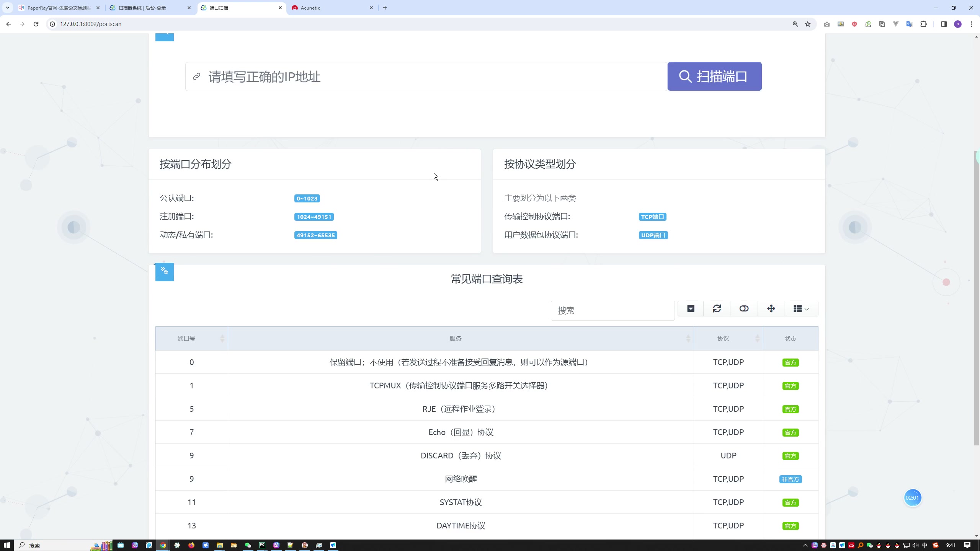The height and width of the screenshot is (551, 980).
Task: Close the Acunetix tab
Action: pyautogui.click(x=371, y=8)
